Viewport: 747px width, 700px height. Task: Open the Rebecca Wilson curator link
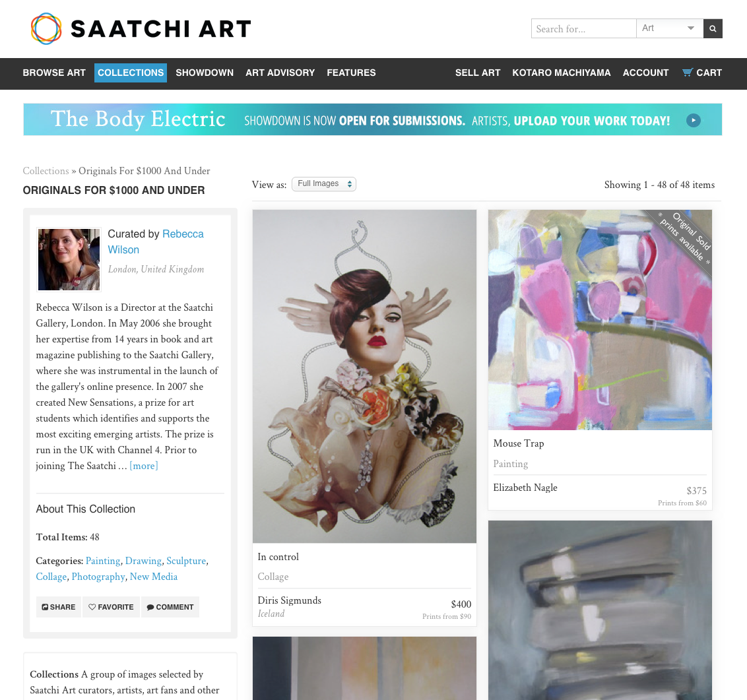point(156,242)
